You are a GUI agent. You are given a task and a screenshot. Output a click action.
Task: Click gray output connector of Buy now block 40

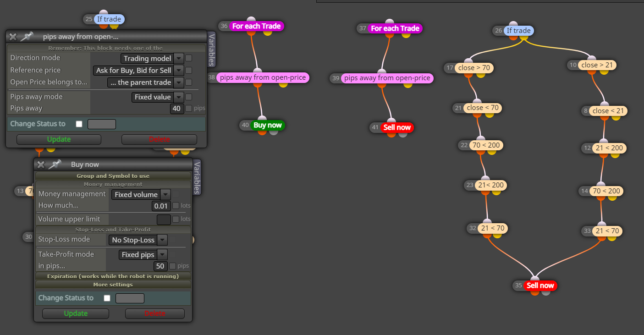tap(274, 132)
